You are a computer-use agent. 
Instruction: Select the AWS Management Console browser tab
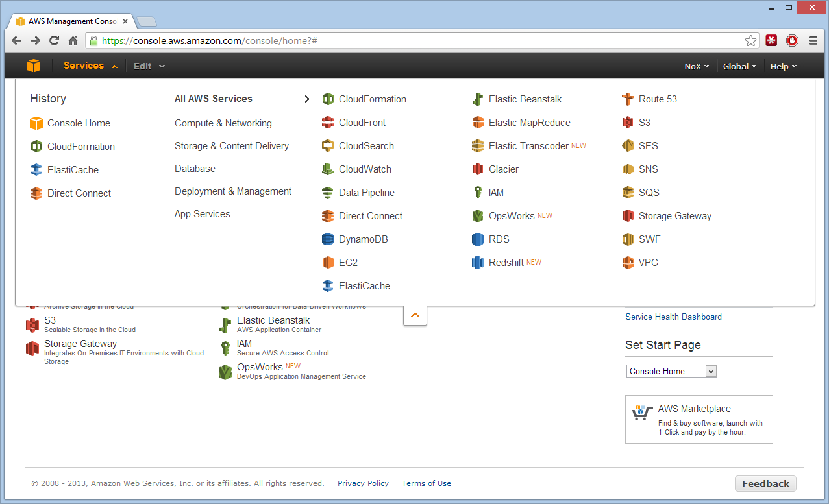pos(71,21)
